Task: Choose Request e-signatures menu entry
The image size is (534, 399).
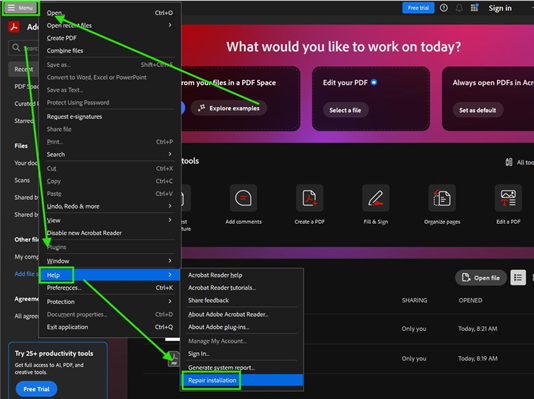Action: (110, 116)
